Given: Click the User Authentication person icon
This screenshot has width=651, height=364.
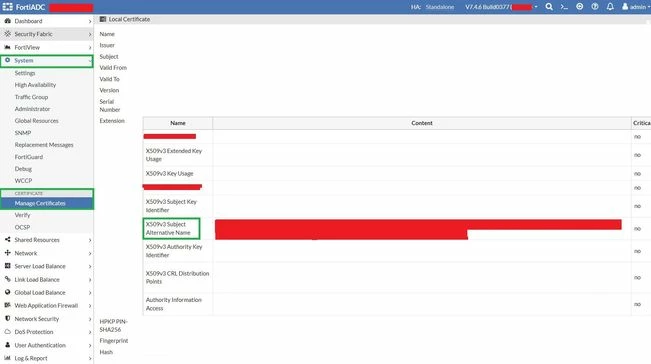Looking at the screenshot, I should click(x=7, y=344).
